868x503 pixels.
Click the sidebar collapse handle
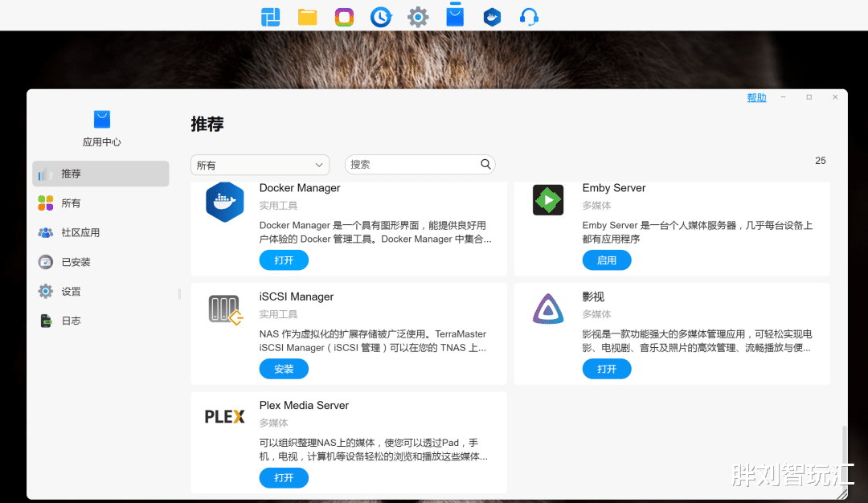coord(179,294)
